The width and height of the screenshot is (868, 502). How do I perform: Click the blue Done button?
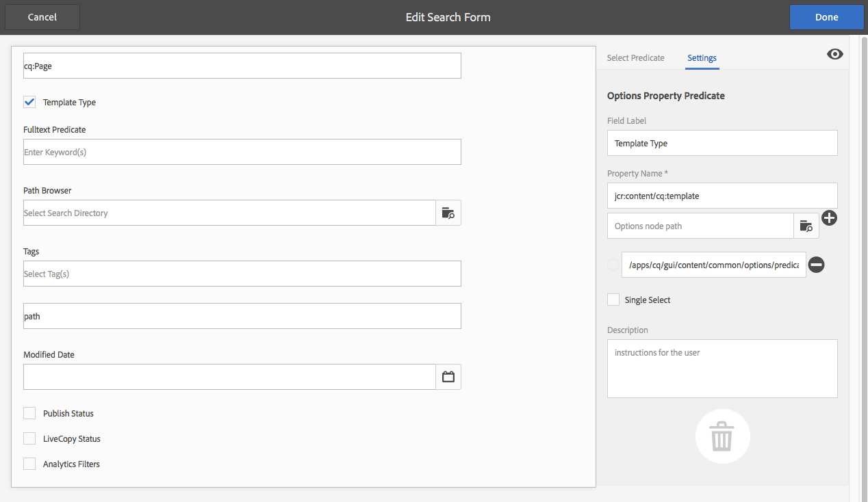point(826,17)
